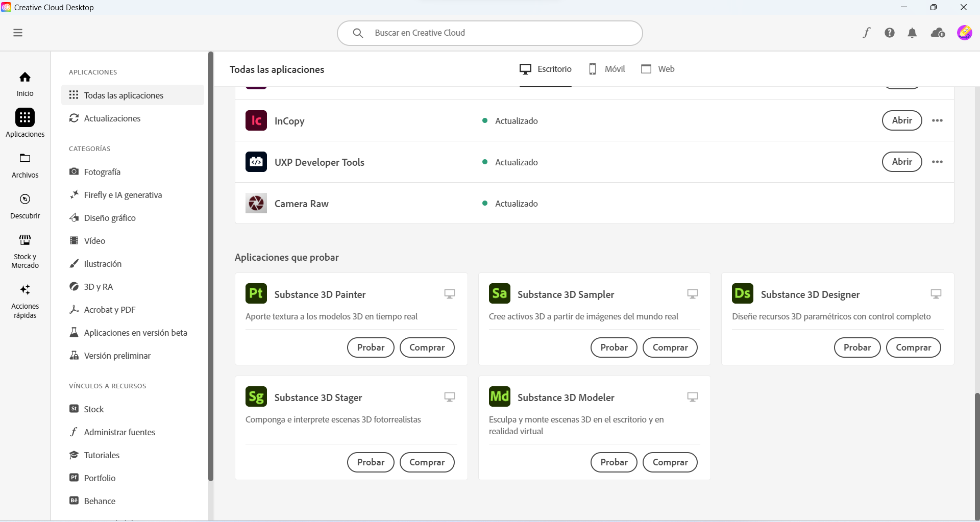Viewport: 980px width, 522px height.
Task: Open Stock y Mercado section
Action: click(25, 251)
